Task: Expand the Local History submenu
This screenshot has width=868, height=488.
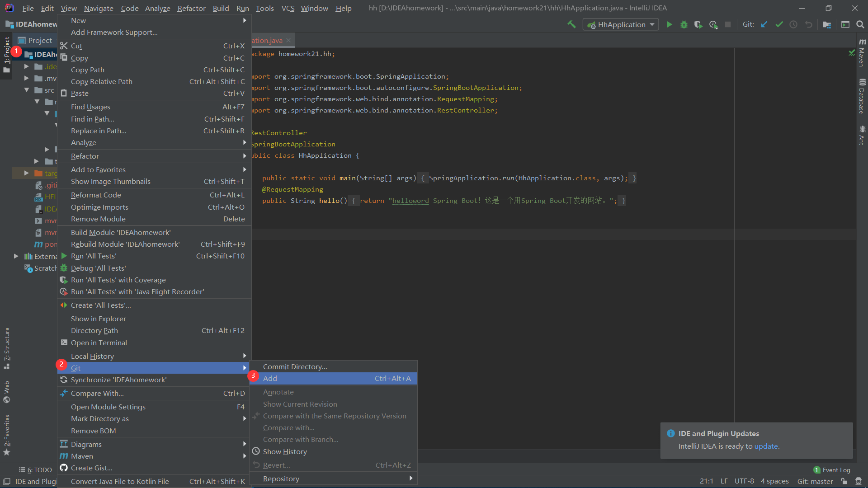Action: point(154,356)
